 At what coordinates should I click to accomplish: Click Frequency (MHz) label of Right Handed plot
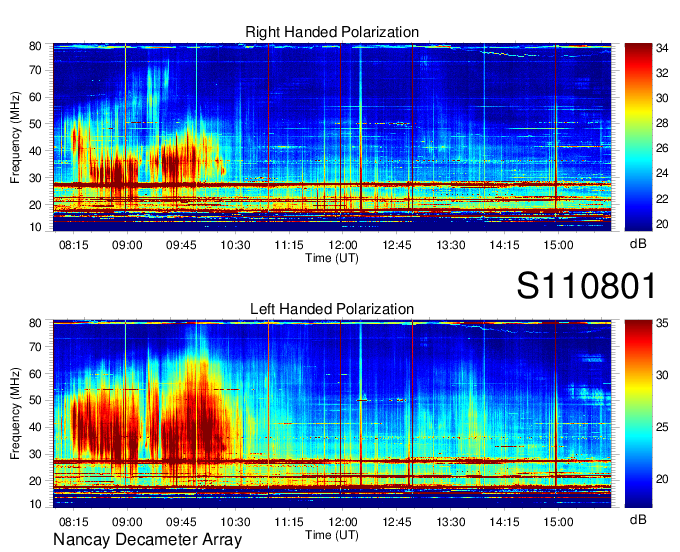coord(15,137)
